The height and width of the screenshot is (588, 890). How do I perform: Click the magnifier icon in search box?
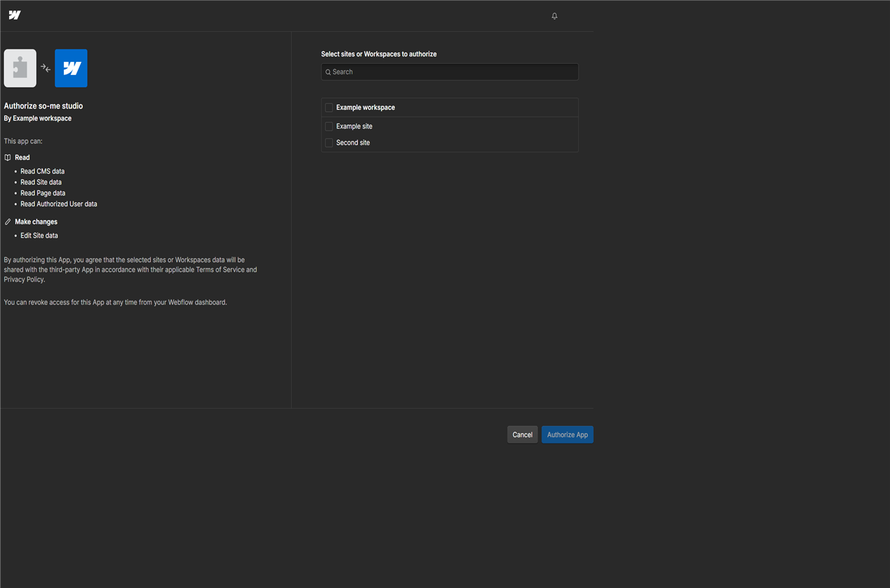click(328, 72)
